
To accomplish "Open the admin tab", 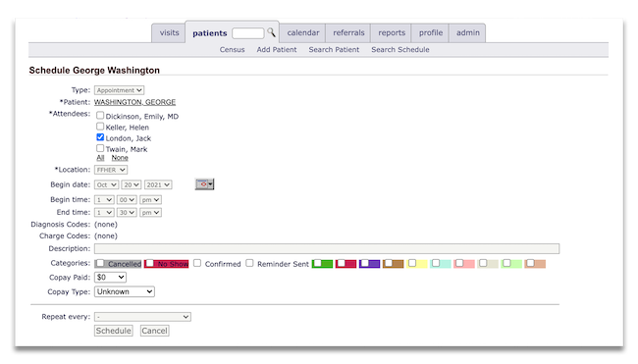I will [x=467, y=32].
